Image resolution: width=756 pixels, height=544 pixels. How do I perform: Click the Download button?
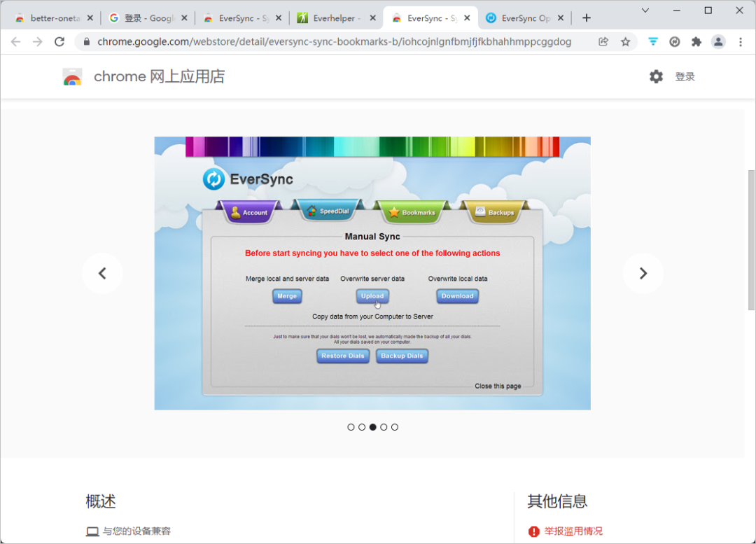[x=458, y=296]
